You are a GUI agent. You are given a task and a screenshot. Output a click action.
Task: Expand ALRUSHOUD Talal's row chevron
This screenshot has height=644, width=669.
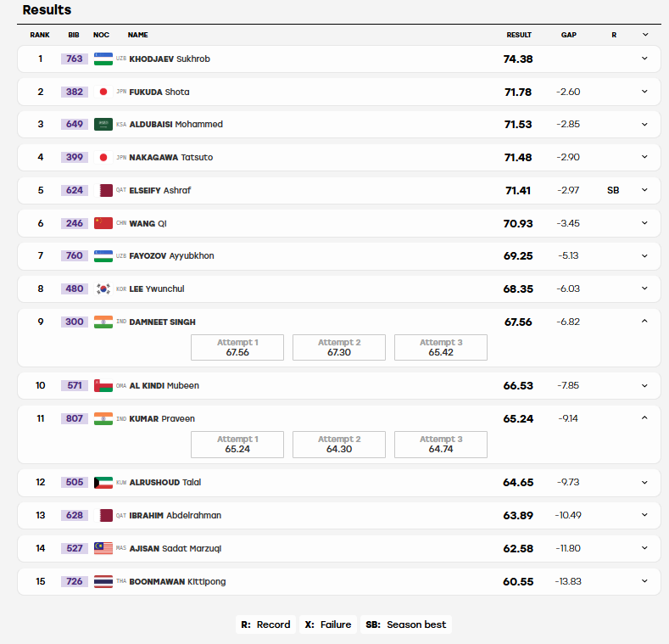pos(644,482)
